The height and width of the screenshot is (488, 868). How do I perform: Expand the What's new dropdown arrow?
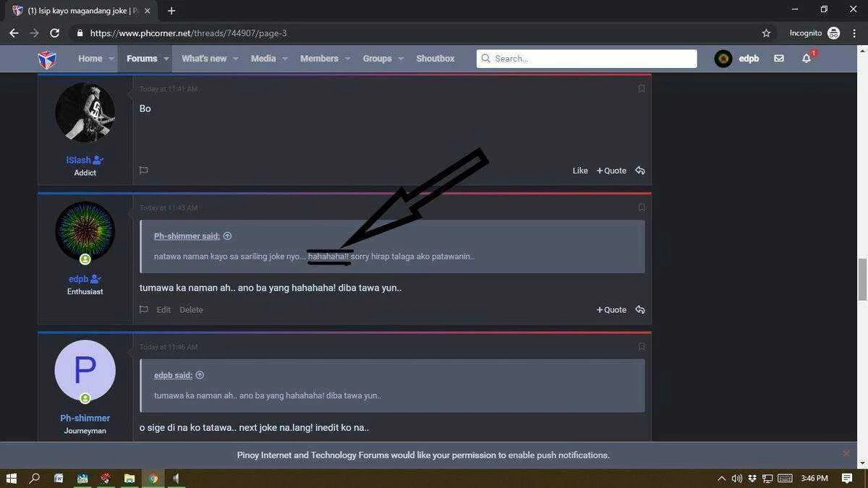point(236,59)
